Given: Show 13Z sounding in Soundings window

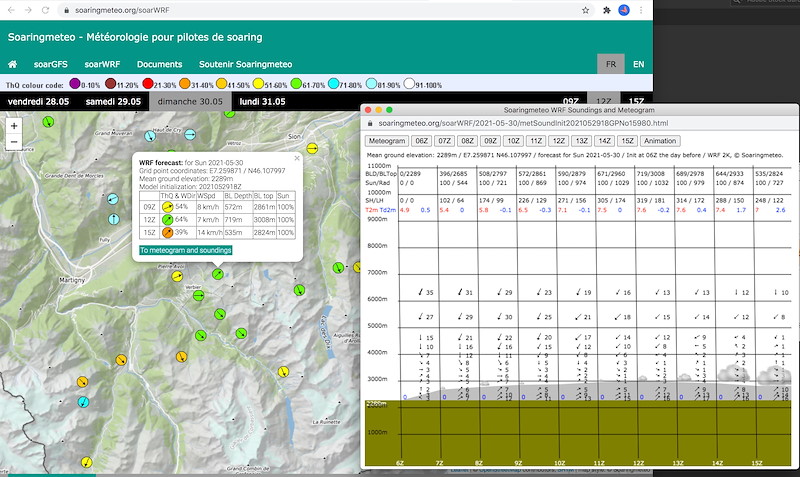Looking at the screenshot, I should [582, 141].
